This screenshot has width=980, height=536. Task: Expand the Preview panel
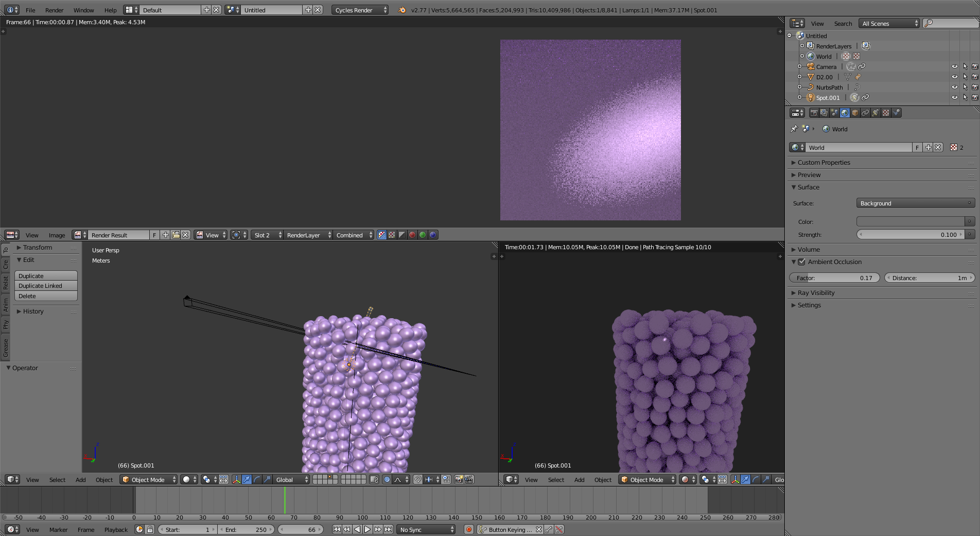[x=809, y=175]
